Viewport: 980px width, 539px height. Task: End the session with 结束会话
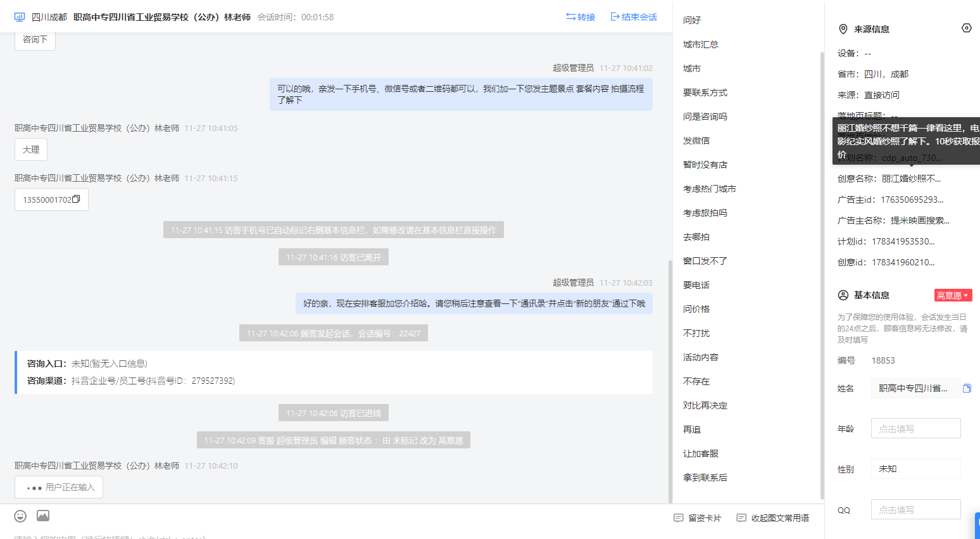point(634,17)
